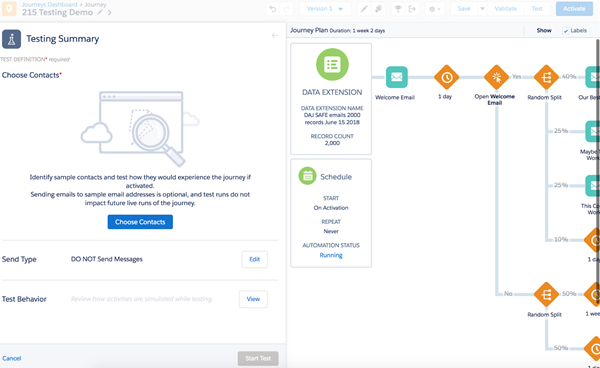Click the Start Test button

click(258, 358)
